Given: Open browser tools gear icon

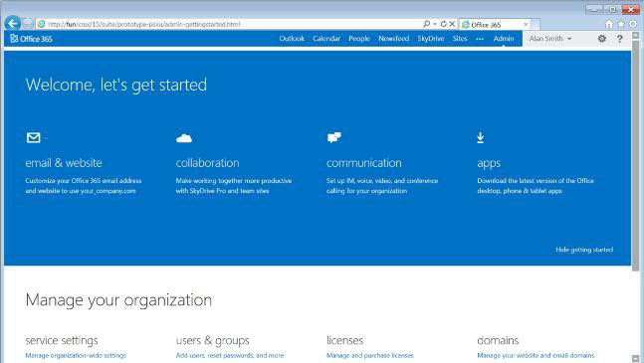Looking at the screenshot, I should pyautogui.click(x=633, y=24).
